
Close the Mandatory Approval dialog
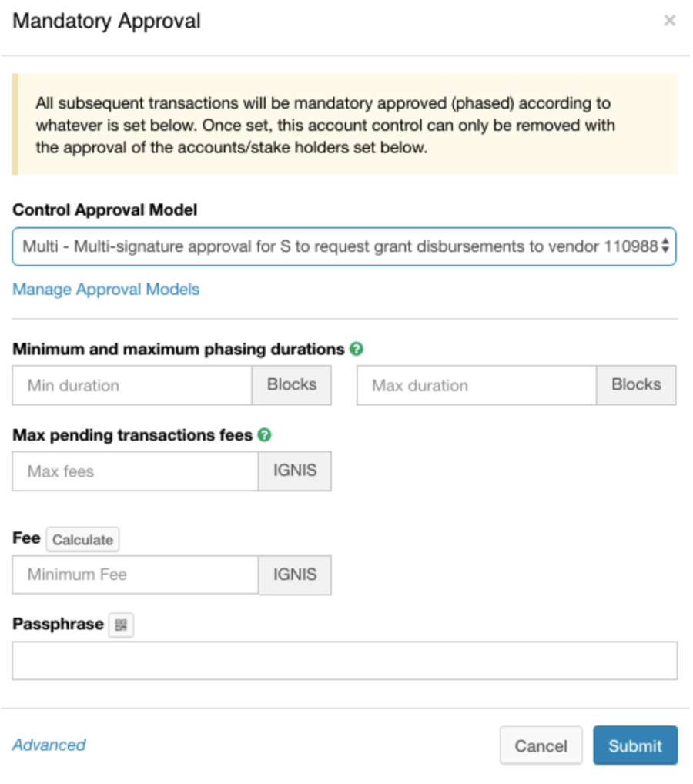[x=669, y=21]
